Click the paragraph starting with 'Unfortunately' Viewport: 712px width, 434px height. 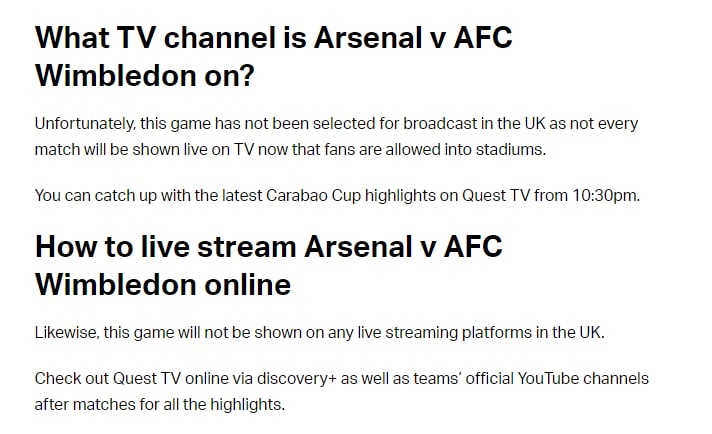(336, 136)
